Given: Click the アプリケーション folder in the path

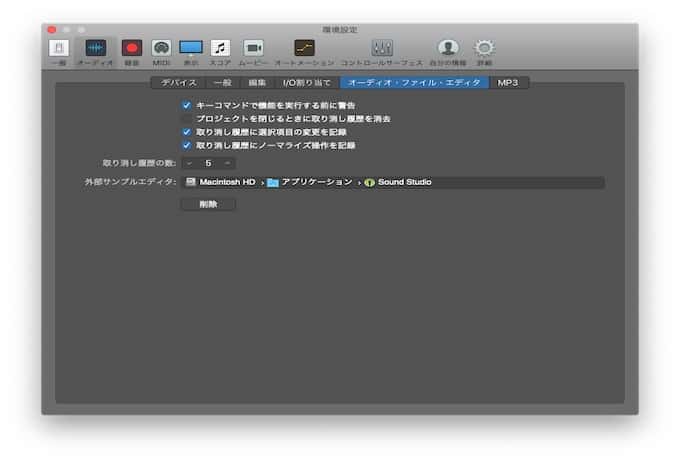Looking at the screenshot, I should (309, 183).
